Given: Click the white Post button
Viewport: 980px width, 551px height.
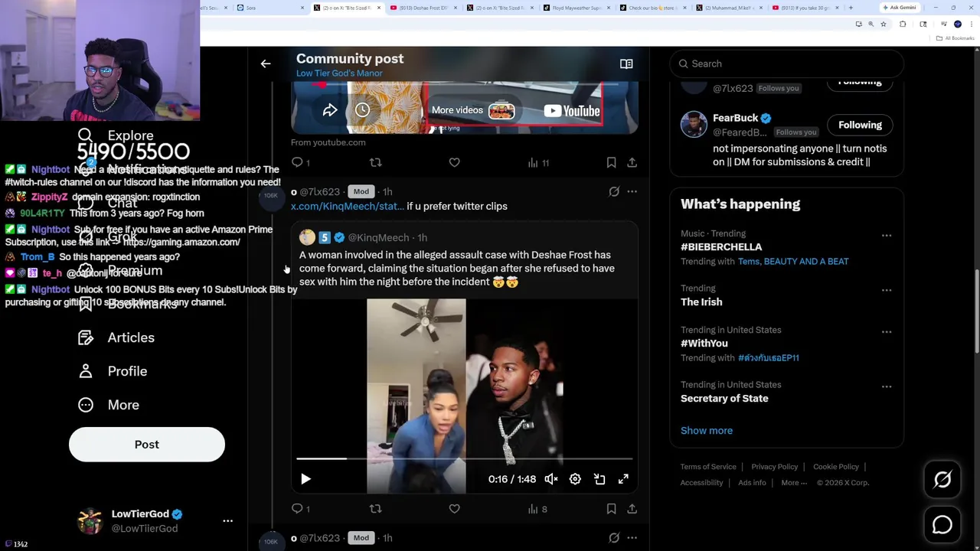Looking at the screenshot, I should point(147,445).
